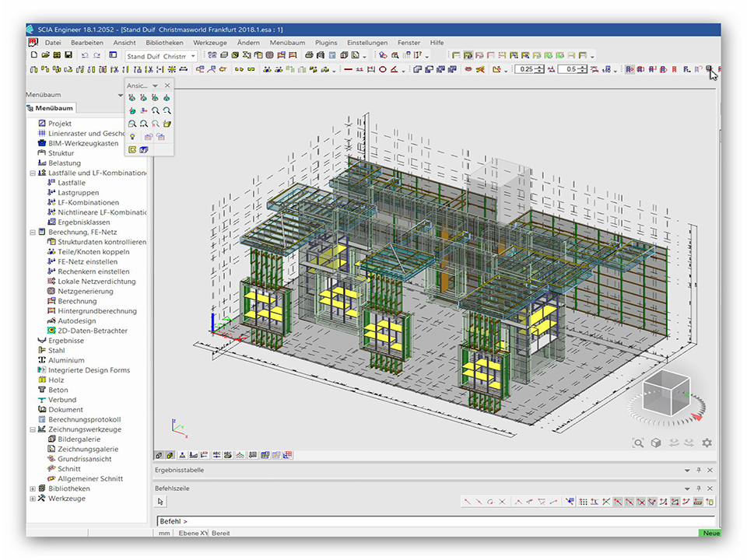The height and width of the screenshot is (560, 747).
Task: Open the project selector dropdown
Action: tap(193, 56)
